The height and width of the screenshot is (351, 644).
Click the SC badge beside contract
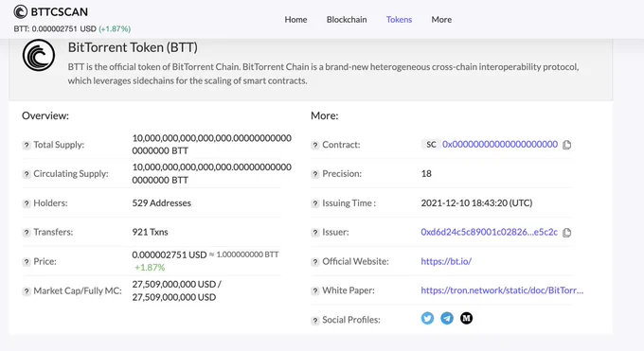431,145
